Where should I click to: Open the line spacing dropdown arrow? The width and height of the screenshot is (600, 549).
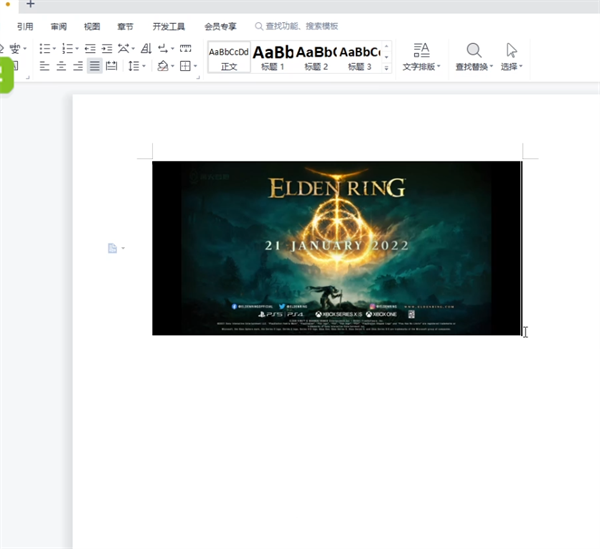click(x=144, y=66)
